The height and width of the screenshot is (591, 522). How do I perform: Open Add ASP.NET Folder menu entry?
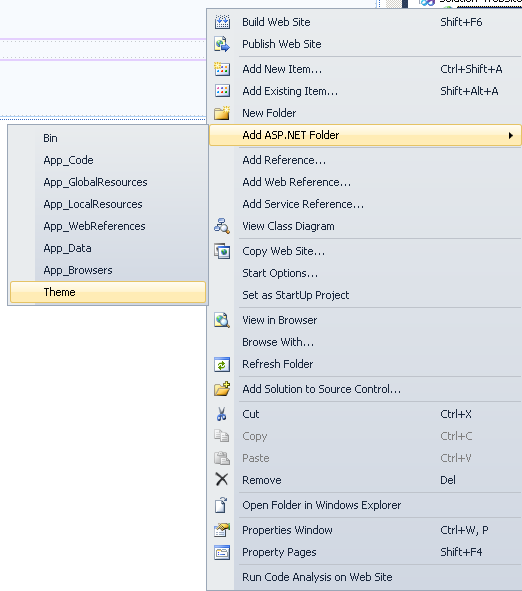tap(365, 135)
